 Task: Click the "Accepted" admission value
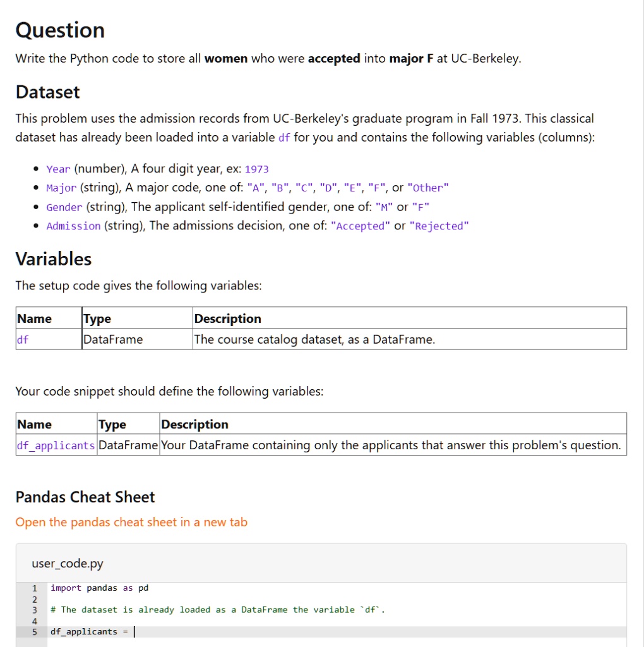pos(361,226)
